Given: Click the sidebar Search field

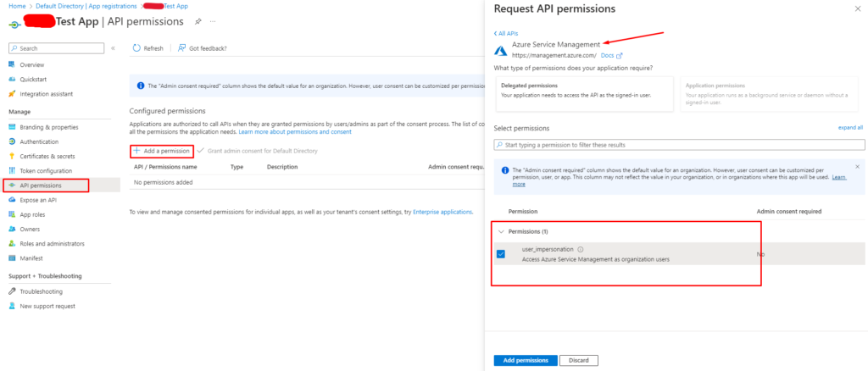Looking at the screenshot, I should click(x=57, y=48).
